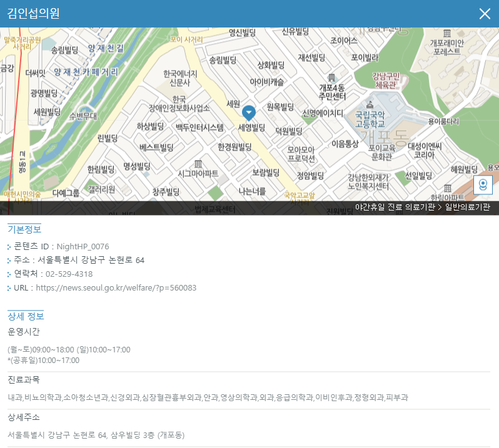The width and height of the screenshot is (499, 448).
Task: Click the 개포래미안 포레스트 apartment icon
Action: point(447,33)
